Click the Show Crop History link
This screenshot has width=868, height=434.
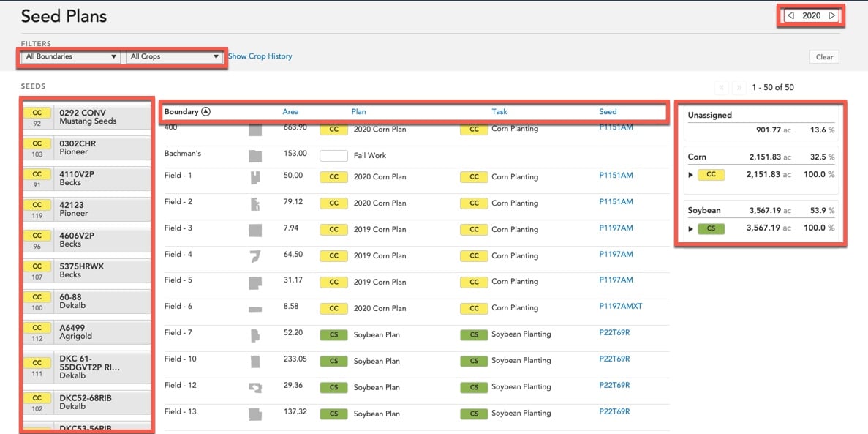click(260, 56)
